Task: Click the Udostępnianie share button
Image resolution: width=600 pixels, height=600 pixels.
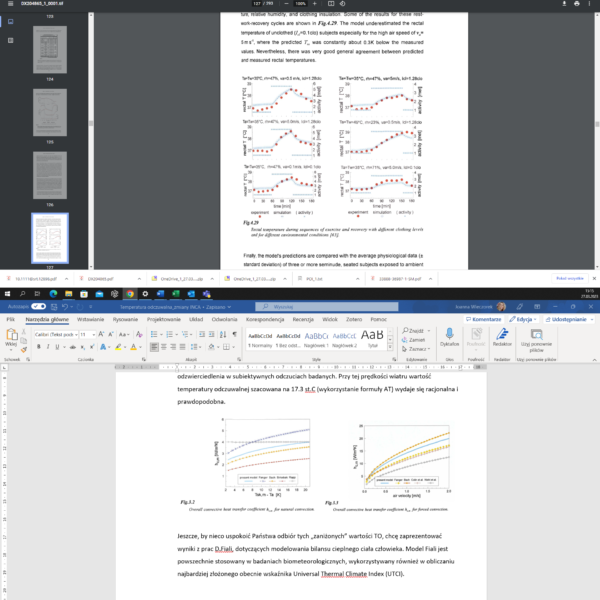Action: pos(568,319)
